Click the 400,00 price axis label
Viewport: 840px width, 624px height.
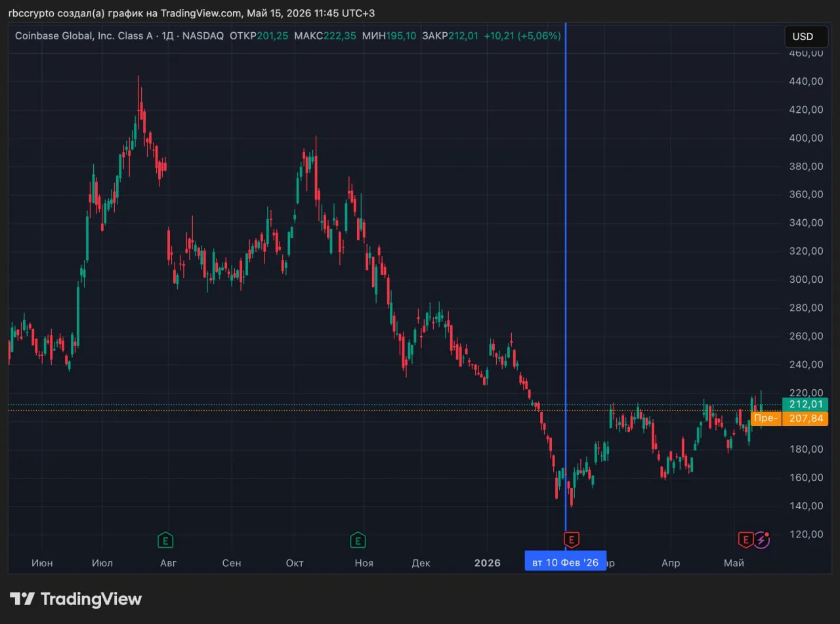click(x=806, y=138)
